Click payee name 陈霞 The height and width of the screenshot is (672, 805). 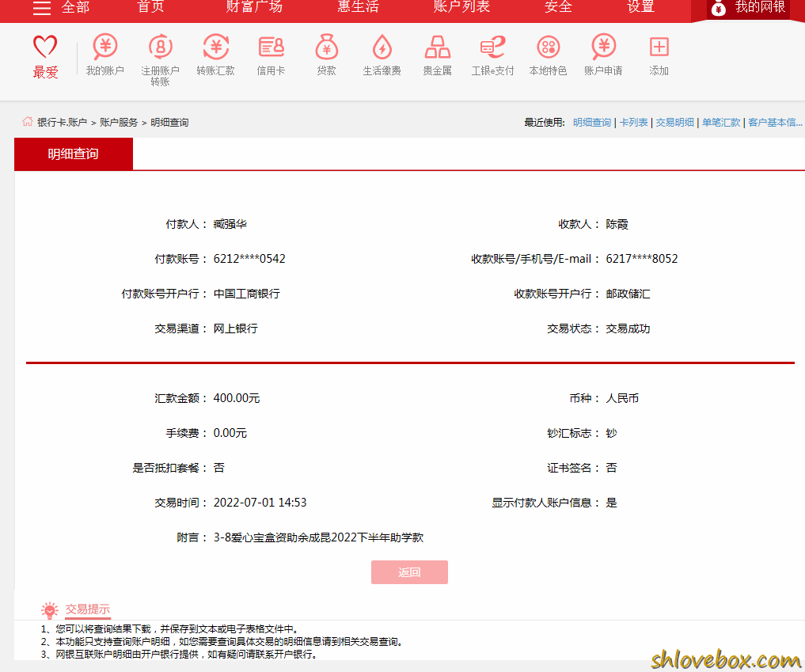tap(617, 224)
